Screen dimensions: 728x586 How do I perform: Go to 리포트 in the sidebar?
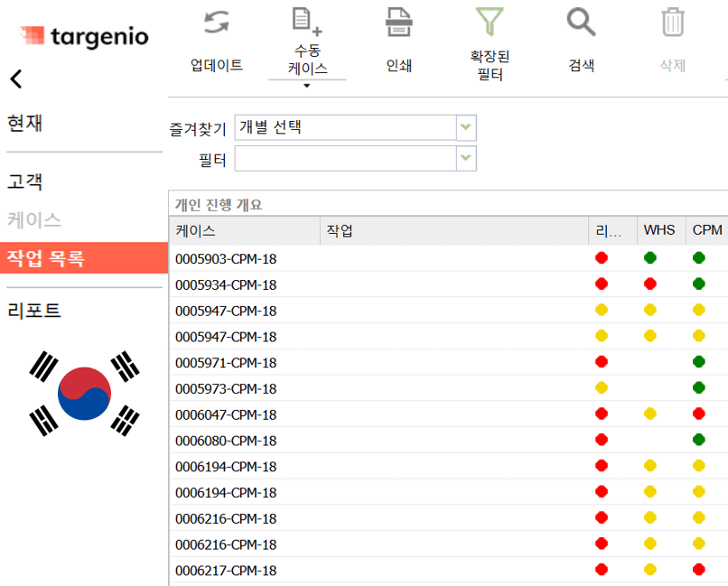click(34, 311)
